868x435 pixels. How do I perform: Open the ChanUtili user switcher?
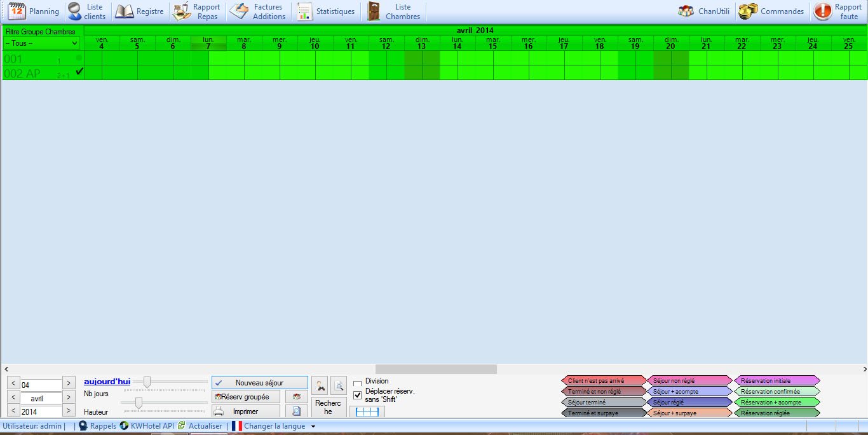[x=703, y=11]
